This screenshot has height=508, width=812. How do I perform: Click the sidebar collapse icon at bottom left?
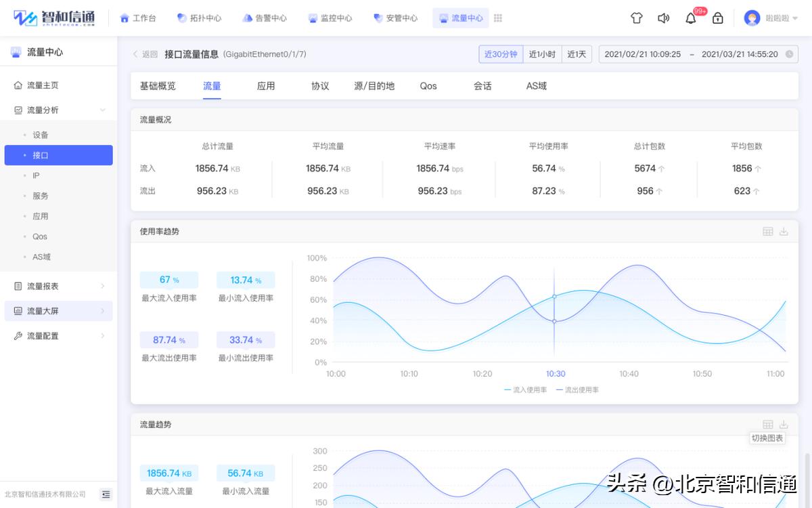tap(106, 495)
